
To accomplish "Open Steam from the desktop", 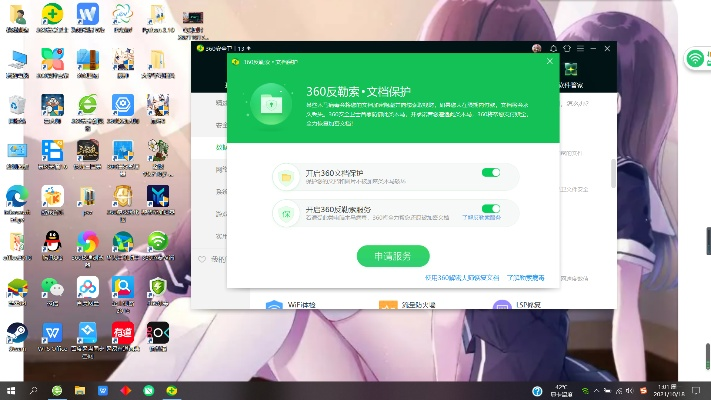I will 17,332.
